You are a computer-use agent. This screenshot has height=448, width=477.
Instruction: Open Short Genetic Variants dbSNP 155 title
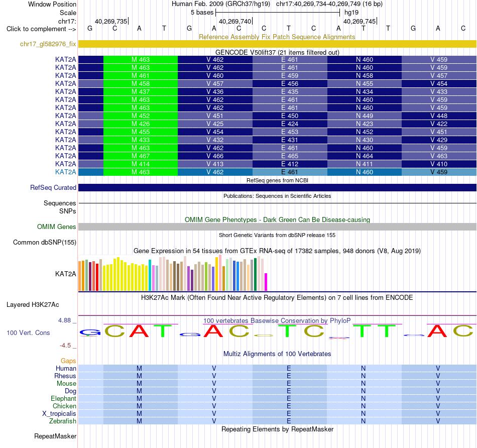[277, 235]
